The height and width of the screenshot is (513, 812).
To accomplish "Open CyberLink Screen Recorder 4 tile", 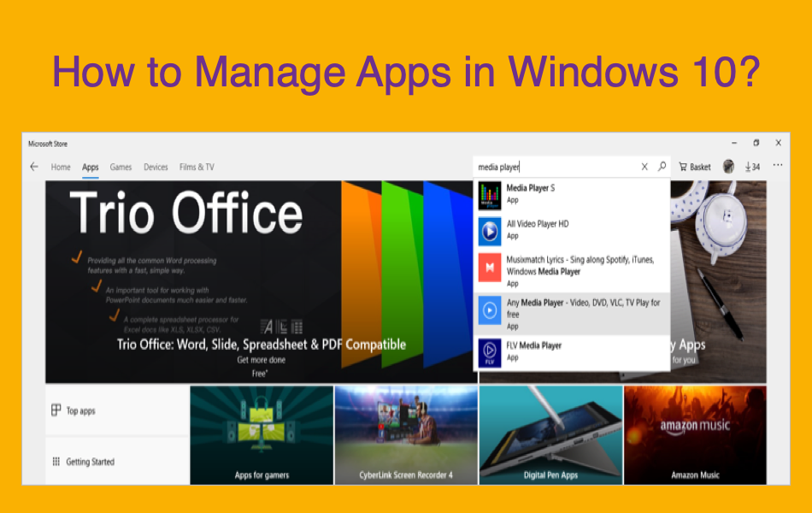I will pyautogui.click(x=406, y=435).
